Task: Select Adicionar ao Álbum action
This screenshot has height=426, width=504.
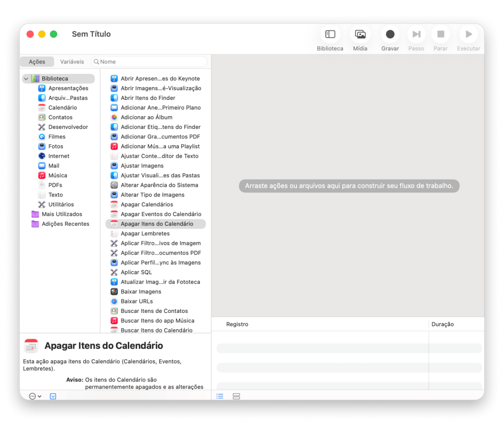Action: [155, 117]
